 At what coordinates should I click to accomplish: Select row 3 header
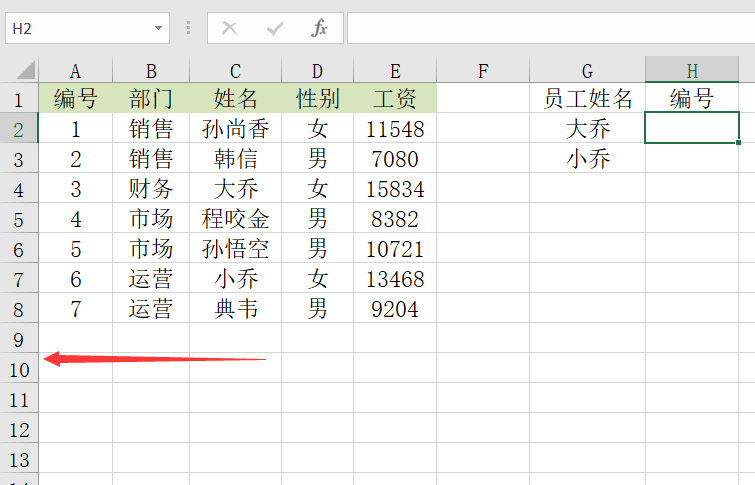click(19, 158)
